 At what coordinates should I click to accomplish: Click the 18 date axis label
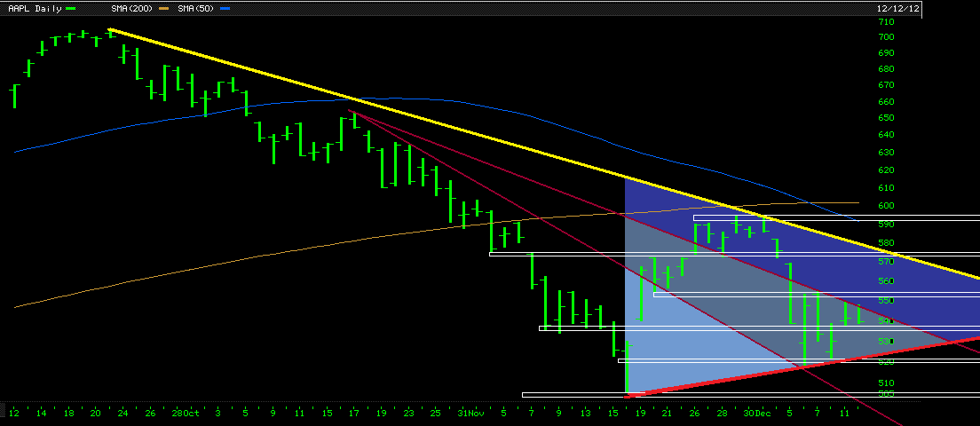coord(68,413)
